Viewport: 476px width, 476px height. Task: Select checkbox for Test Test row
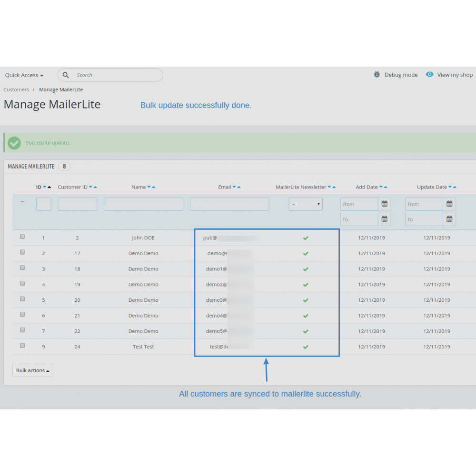pos(22,346)
